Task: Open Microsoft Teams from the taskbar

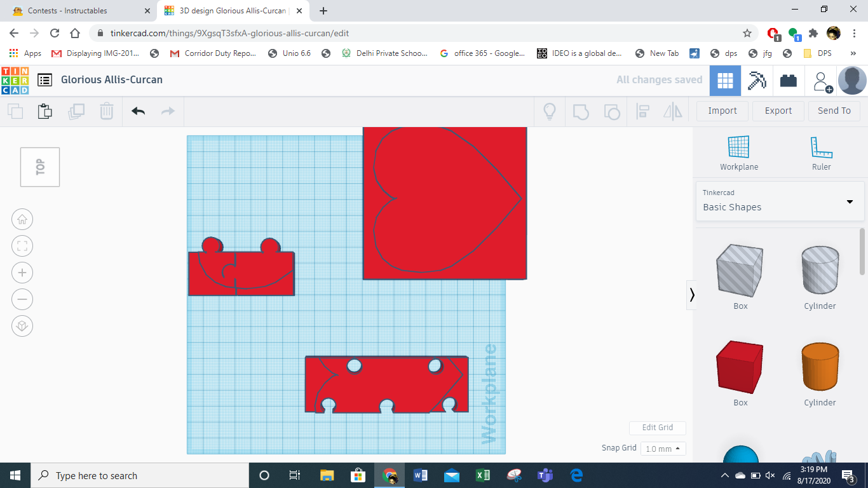Action: pyautogui.click(x=545, y=475)
